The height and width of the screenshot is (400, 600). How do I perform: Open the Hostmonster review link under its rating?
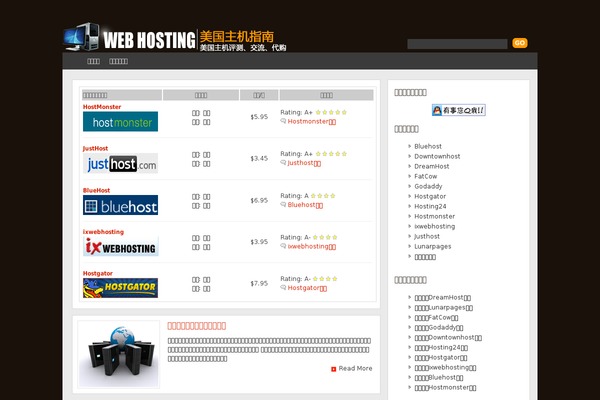(312, 122)
